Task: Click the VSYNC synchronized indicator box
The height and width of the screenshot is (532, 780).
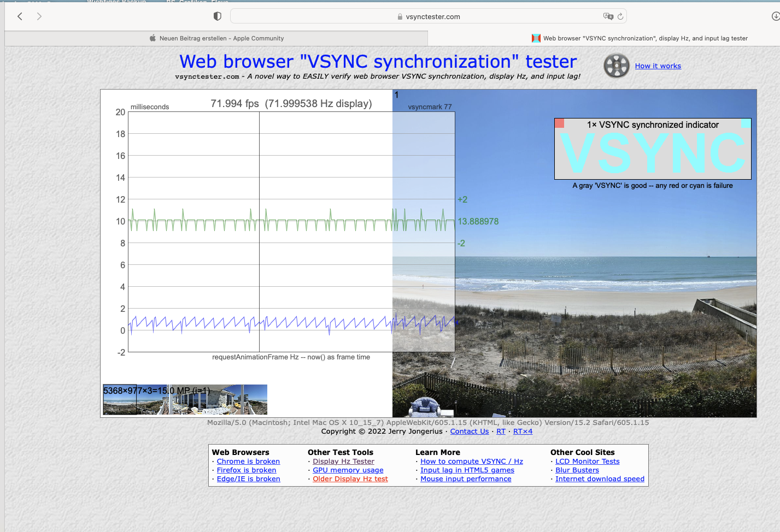Action: coord(653,149)
